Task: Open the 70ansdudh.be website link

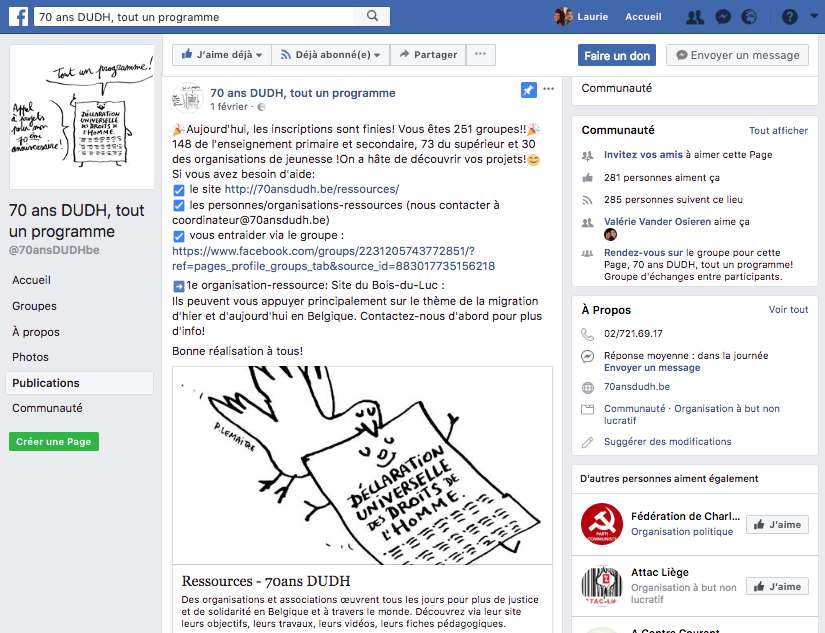Action: pos(637,387)
